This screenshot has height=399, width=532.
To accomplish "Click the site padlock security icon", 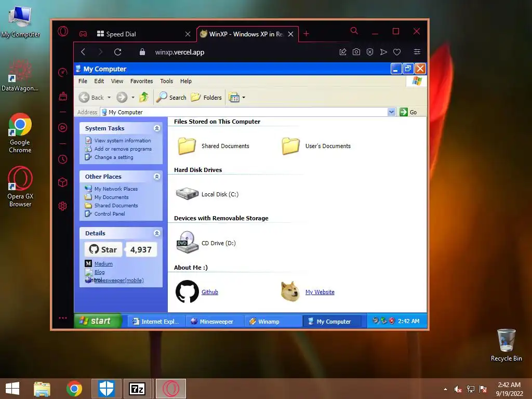I will pyautogui.click(x=142, y=52).
